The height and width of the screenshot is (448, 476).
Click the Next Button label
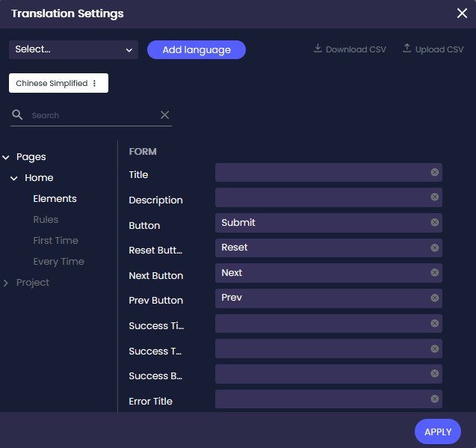coord(155,275)
